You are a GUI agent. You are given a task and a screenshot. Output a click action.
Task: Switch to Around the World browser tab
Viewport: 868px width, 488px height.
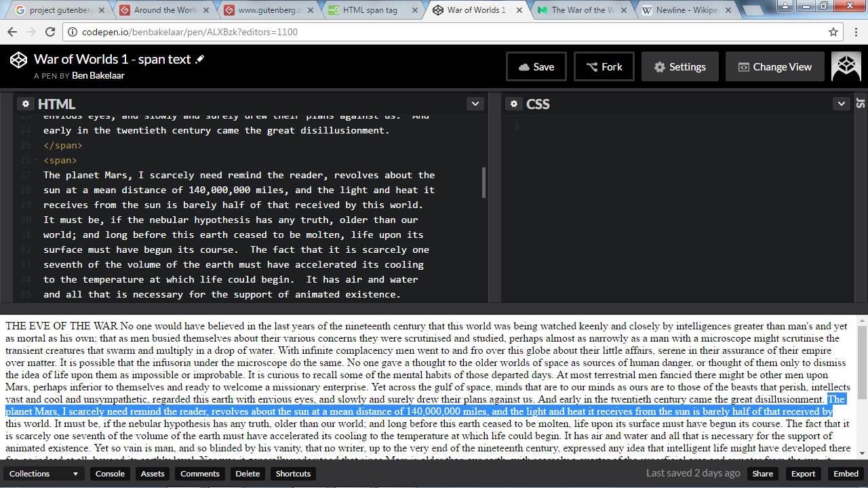(164, 10)
